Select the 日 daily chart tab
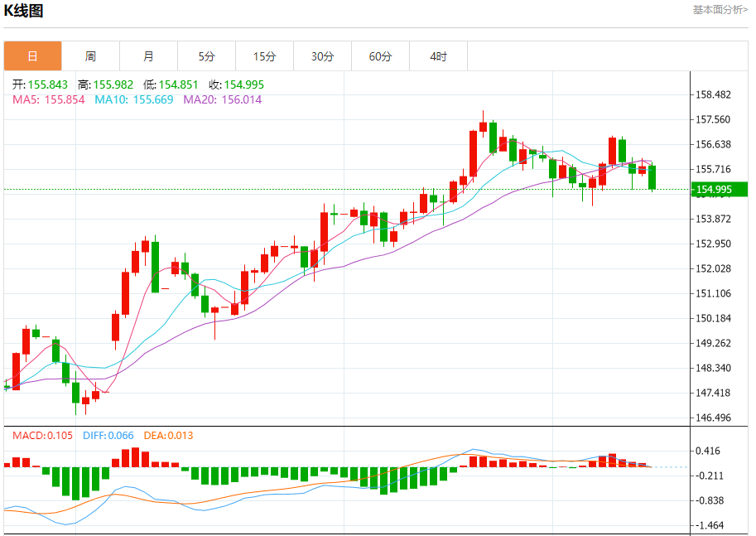Screen dimensions: 756x536 coord(32,56)
